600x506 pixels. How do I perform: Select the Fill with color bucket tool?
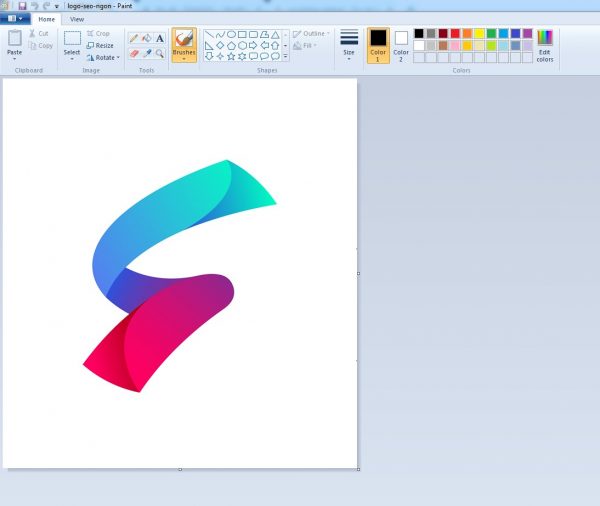point(147,38)
